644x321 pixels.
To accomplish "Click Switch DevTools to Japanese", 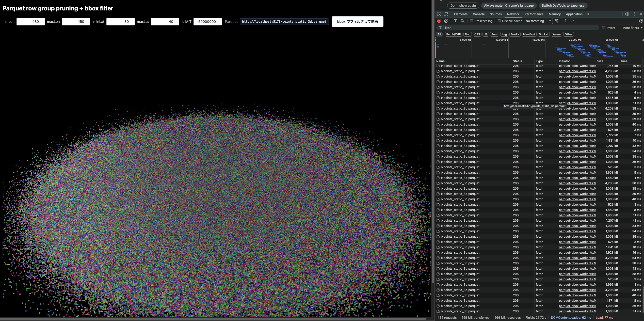I will pos(563,6).
